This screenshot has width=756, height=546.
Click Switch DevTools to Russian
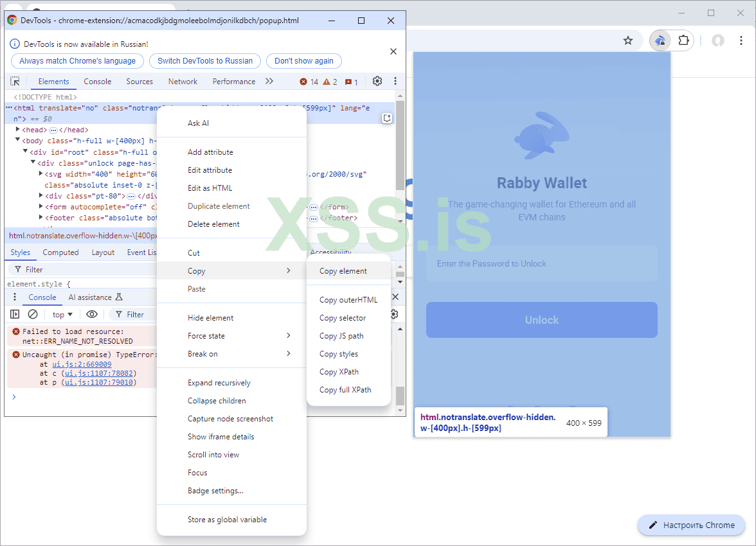click(205, 61)
